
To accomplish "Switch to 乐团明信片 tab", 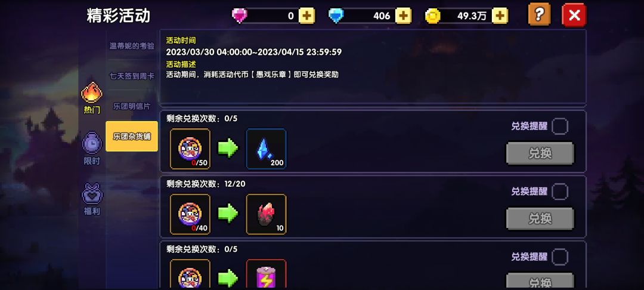I will click(132, 106).
